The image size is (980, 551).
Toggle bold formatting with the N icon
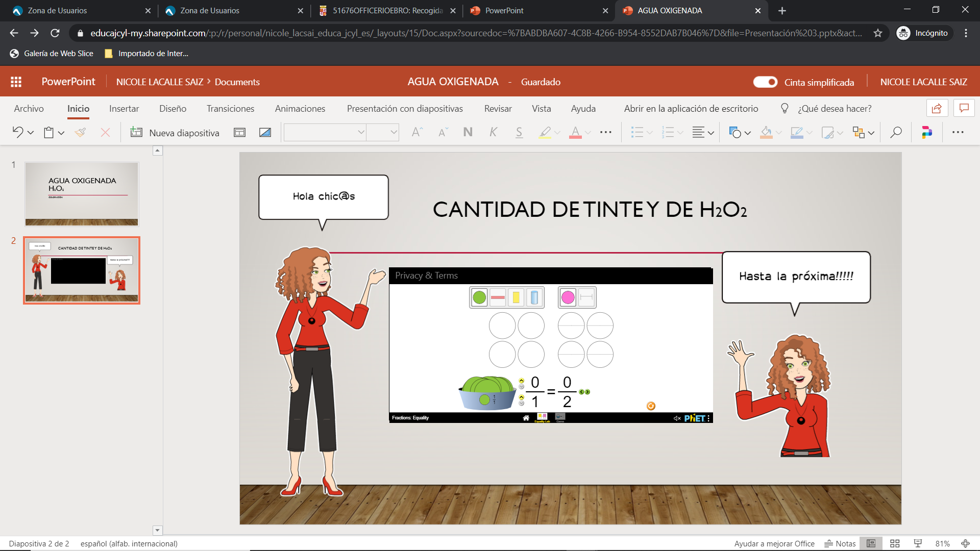click(467, 132)
